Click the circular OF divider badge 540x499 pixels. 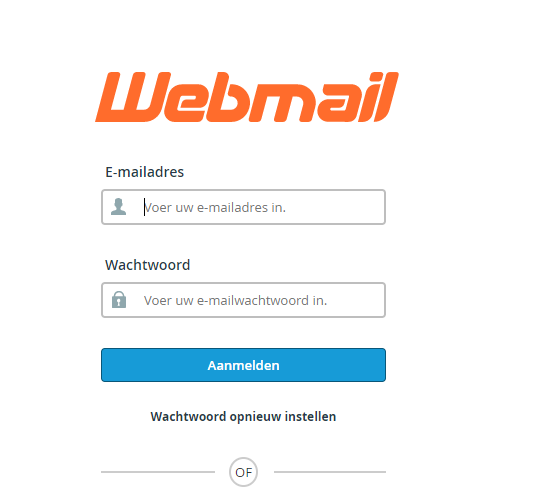pyautogui.click(x=243, y=472)
